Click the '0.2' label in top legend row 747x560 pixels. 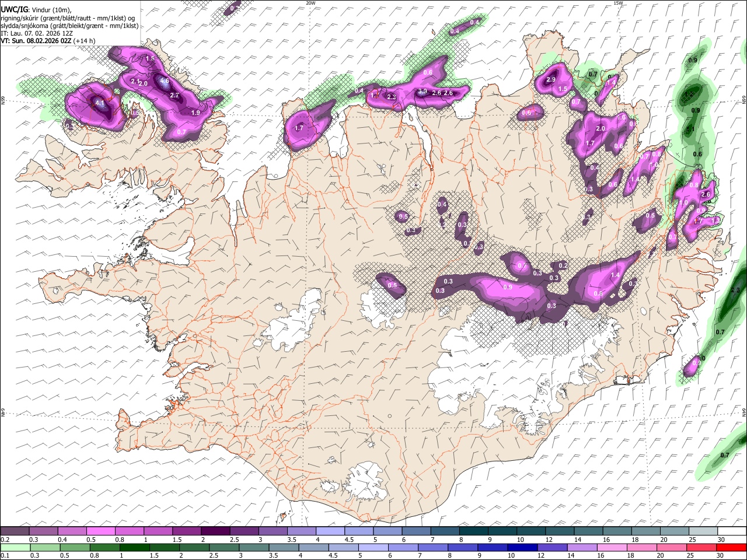pyautogui.click(x=5, y=540)
